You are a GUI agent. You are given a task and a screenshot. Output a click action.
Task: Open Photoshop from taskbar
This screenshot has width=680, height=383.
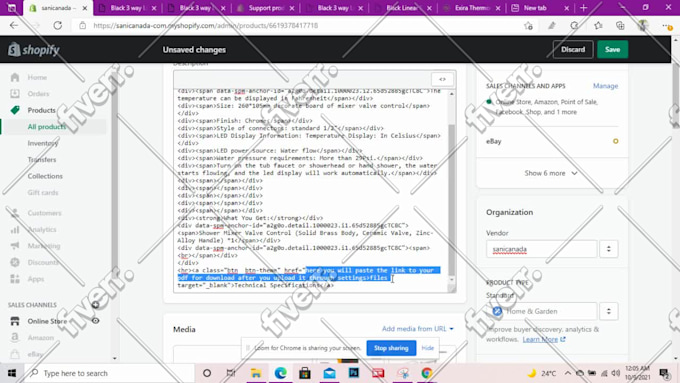354,373
